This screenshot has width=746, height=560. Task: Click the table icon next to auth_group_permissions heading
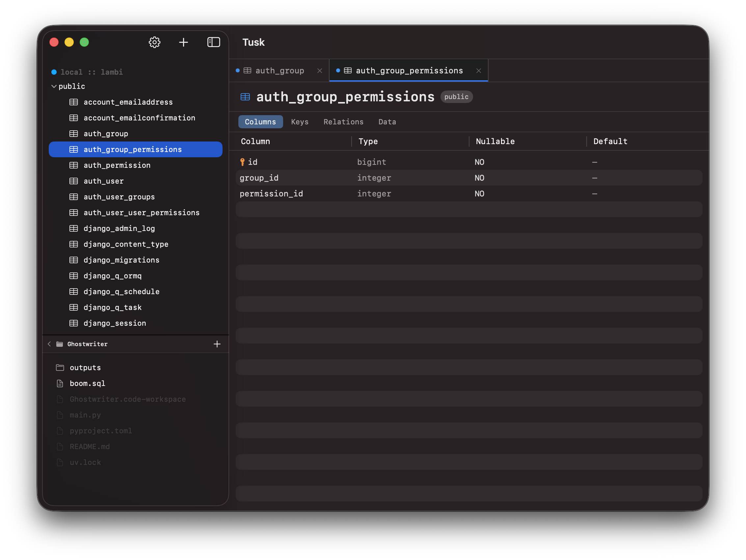coord(245,97)
